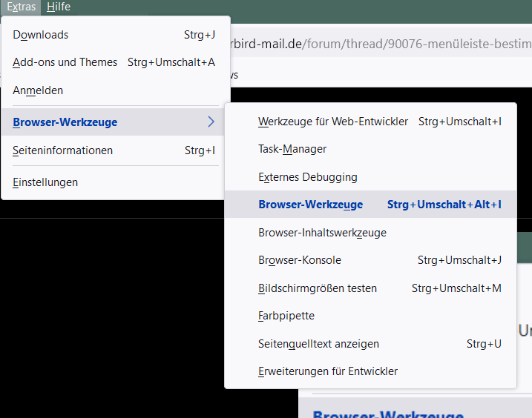532x418 pixels.
Task: Click the Anmelden menu entry
Action: (x=38, y=90)
